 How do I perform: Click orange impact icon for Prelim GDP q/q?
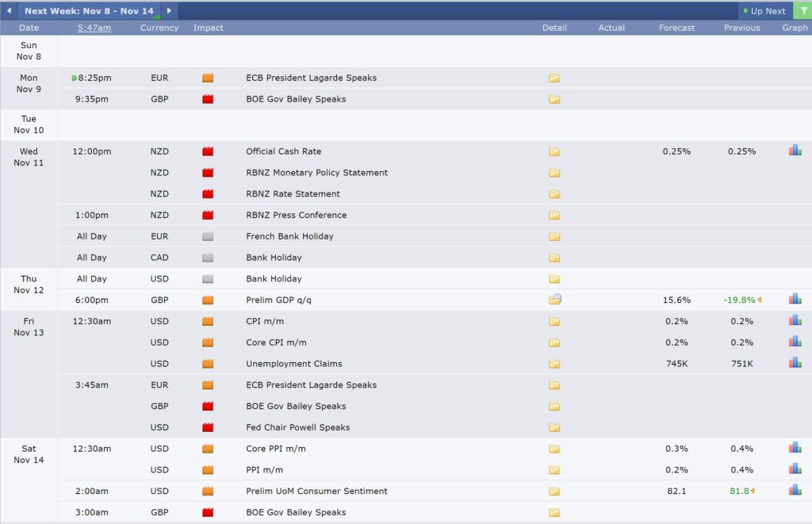click(x=208, y=300)
